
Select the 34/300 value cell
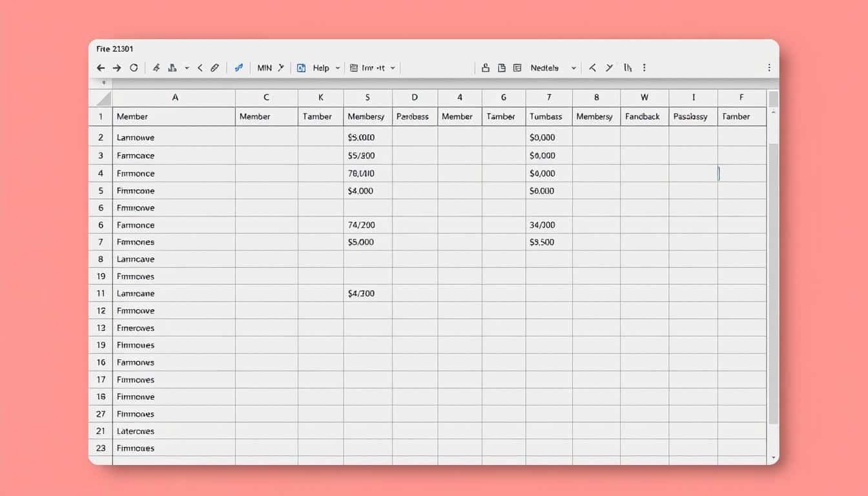coord(549,225)
